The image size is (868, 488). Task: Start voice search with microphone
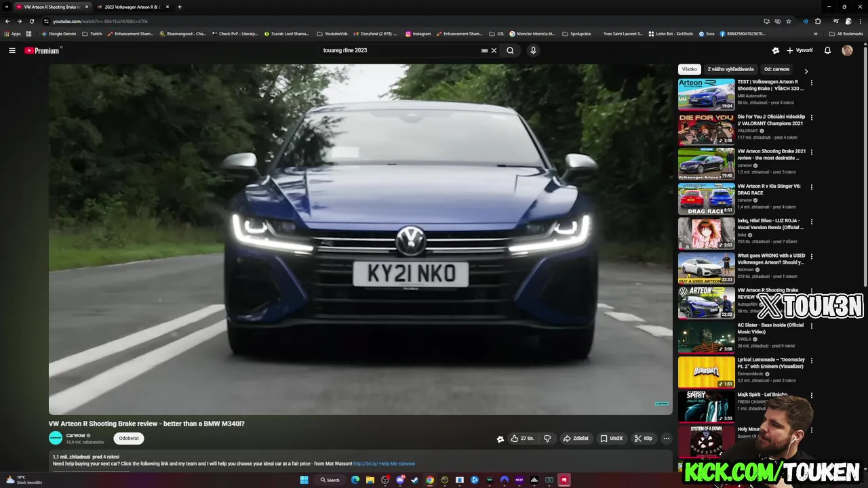pos(533,50)
